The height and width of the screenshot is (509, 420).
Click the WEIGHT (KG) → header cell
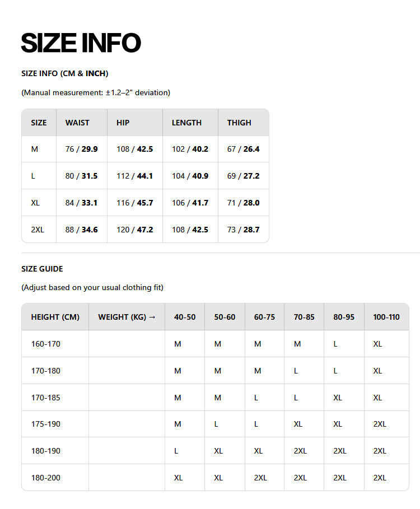pyautogui.click(x=127, y=317)
